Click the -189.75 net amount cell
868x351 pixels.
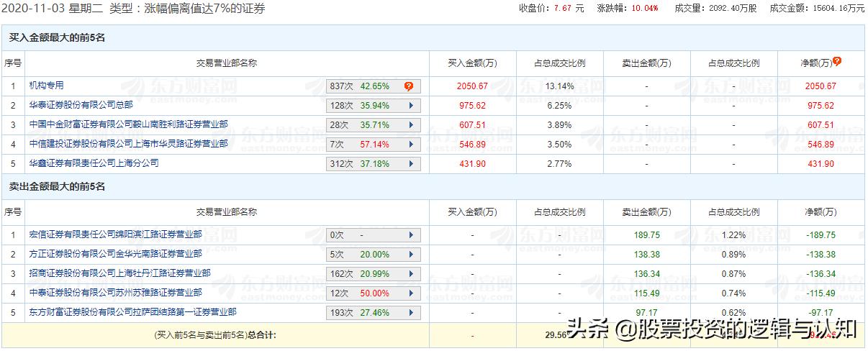[820, 235]
